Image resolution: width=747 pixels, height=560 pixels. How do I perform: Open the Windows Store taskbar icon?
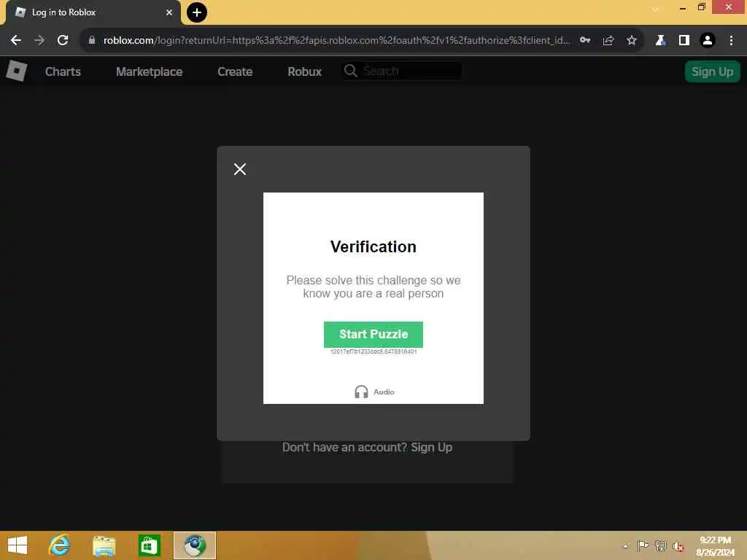pyautogui.click(x=149, y=545)
